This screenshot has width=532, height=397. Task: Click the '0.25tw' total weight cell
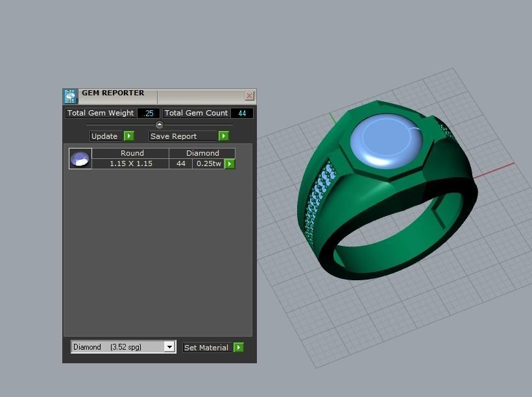(x=209, y=163)
